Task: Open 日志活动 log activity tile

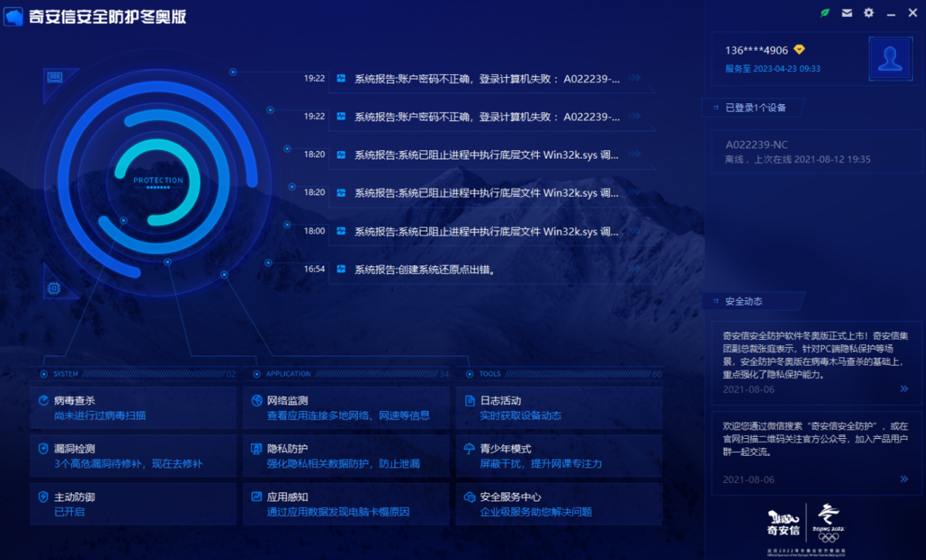Action: [559, 407]
